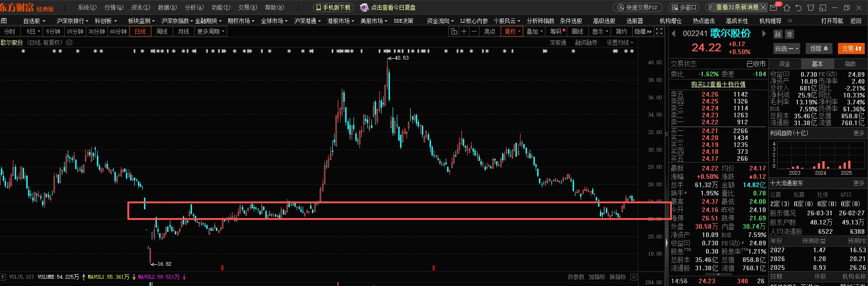The image size is (868, 286).
Task: Open the 自选一 watchlist dropdown
Action: 787,49
